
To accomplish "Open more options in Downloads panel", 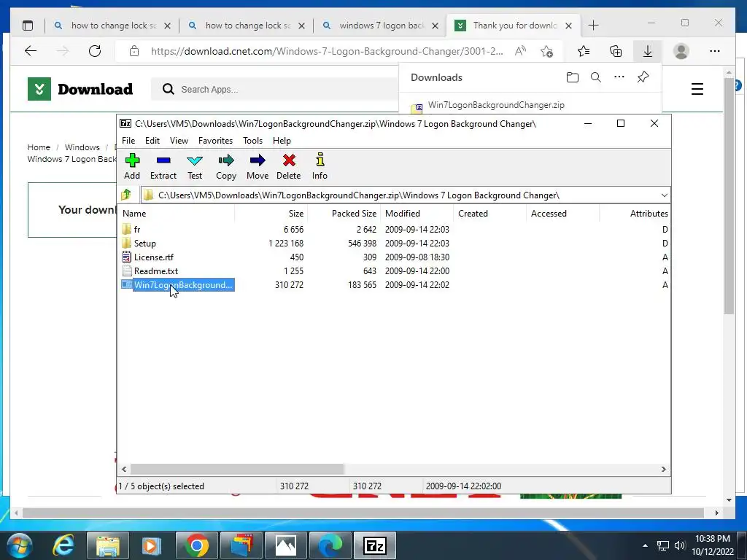I will click(x=619, y=77).
